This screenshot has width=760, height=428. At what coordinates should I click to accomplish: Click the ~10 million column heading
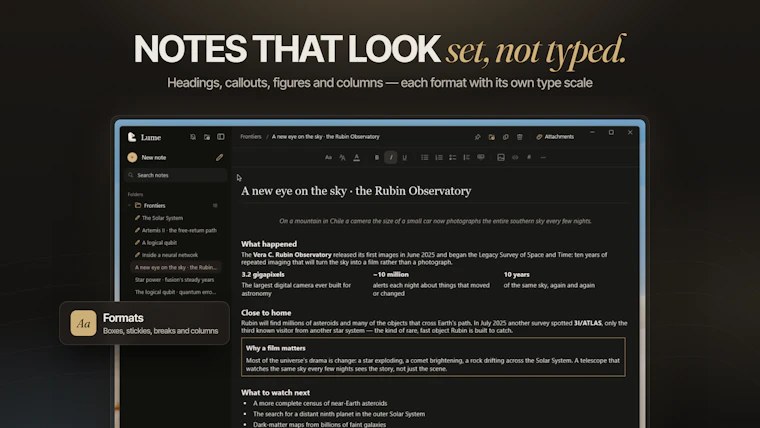pos(391,274)
